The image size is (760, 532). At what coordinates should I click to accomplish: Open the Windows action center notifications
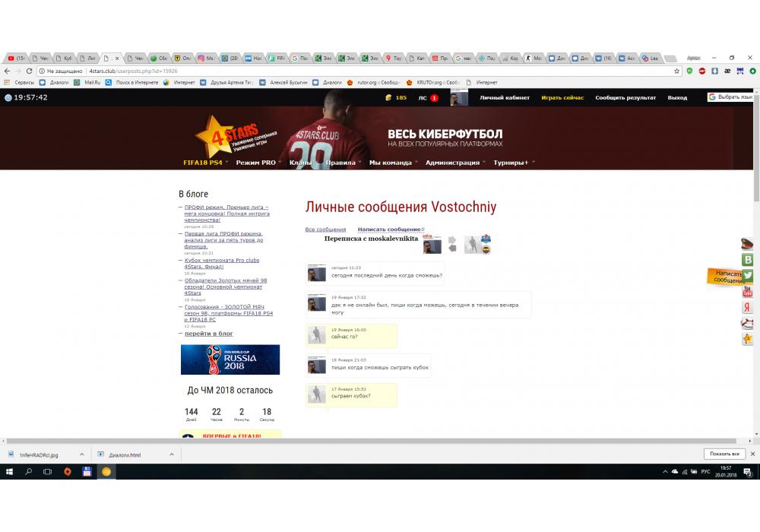click(748, 471)
